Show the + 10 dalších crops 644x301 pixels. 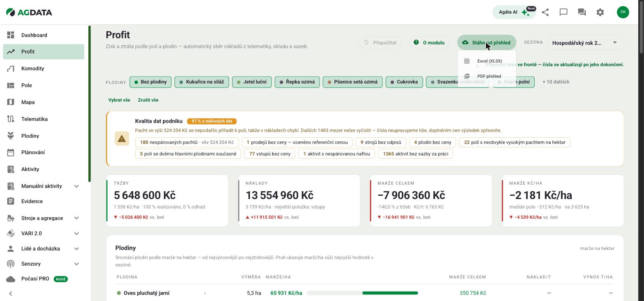(x=556, y=82)
